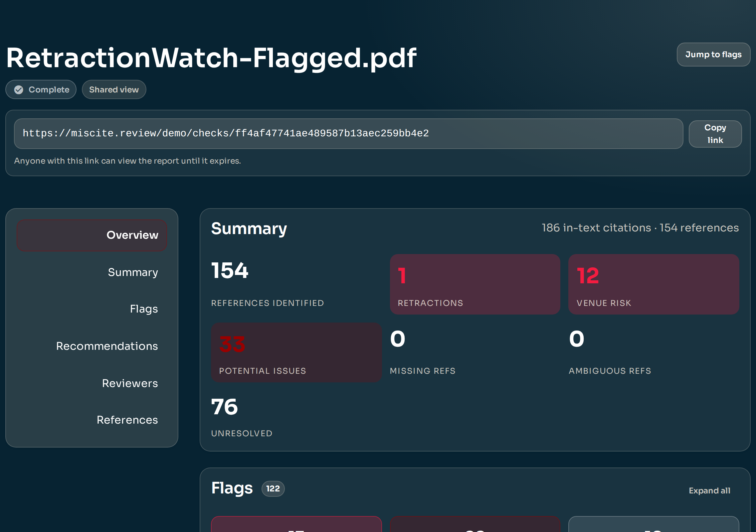Click the 76 Unresolved statistic
756x532 pixels.
click(225, 407)
